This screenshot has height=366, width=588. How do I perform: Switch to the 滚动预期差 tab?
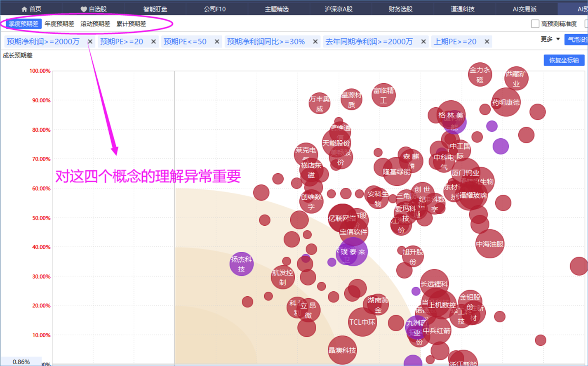95,24
